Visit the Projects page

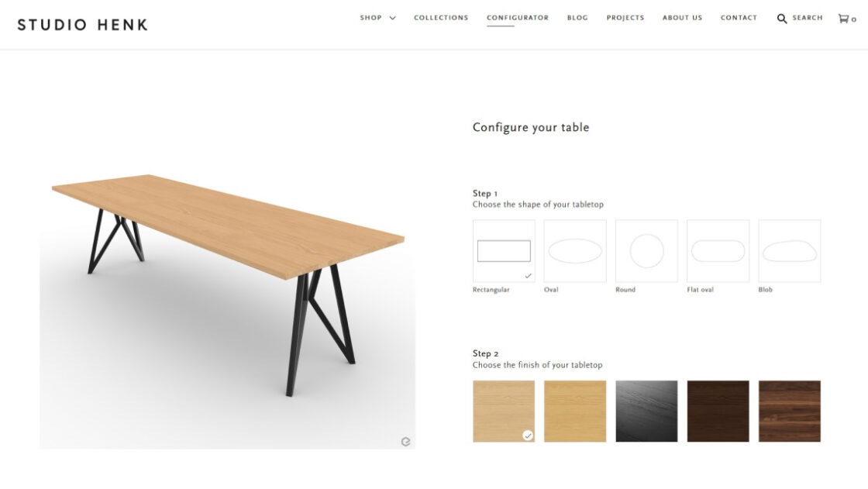(625, 18)
